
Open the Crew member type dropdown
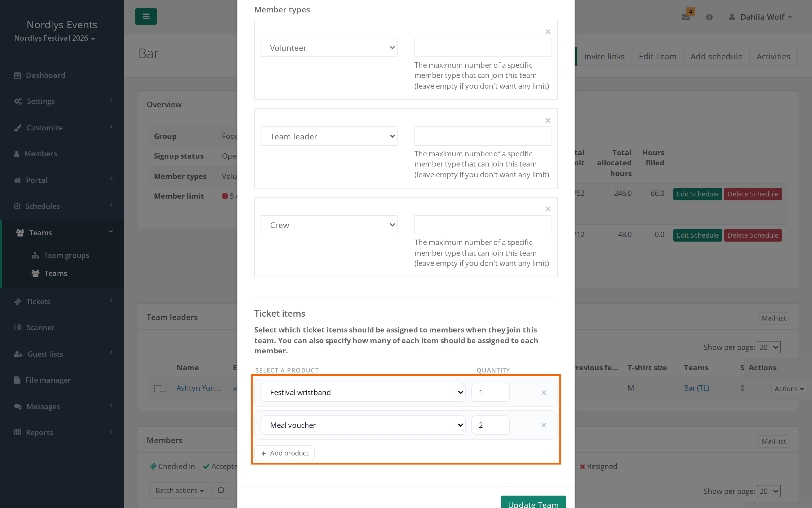(329, 225)
